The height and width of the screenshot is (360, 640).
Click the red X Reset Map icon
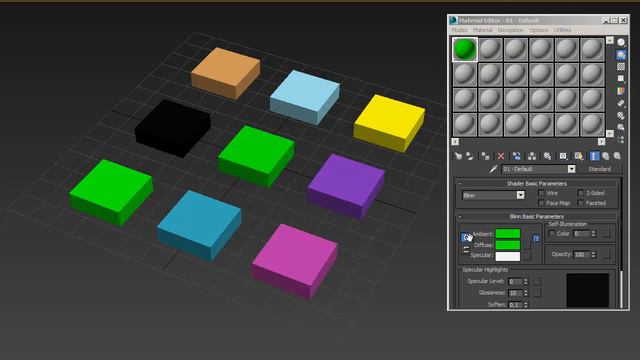pos(501,156)
